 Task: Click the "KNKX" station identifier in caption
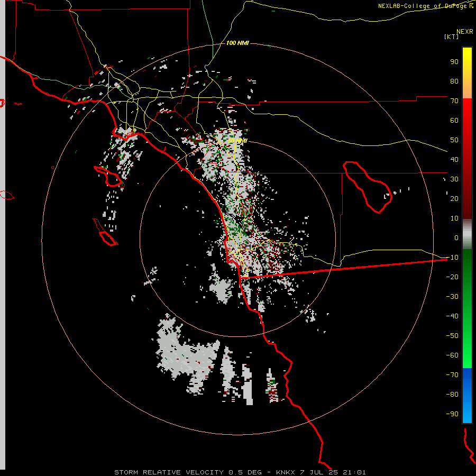(286, 472)
